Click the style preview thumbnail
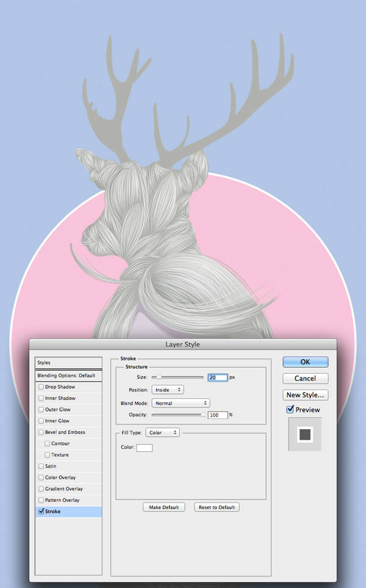 tap(305, 434)
